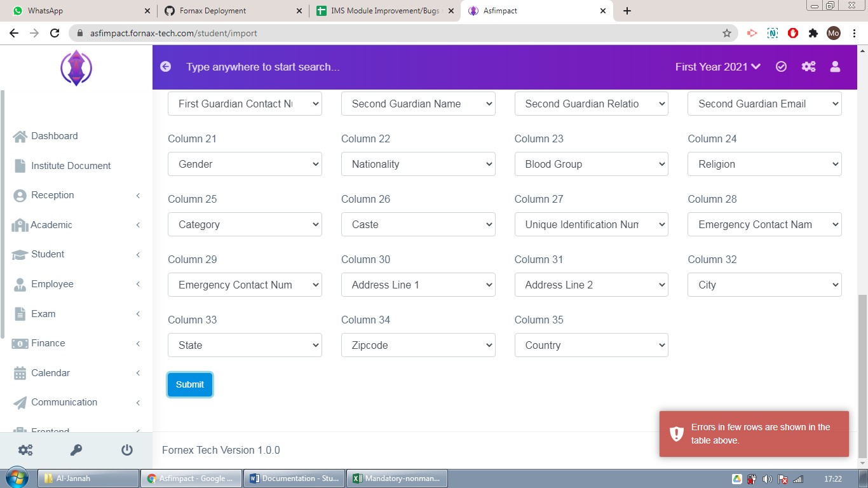Expand the Finance menu chevron

click(x=138, y=344)
